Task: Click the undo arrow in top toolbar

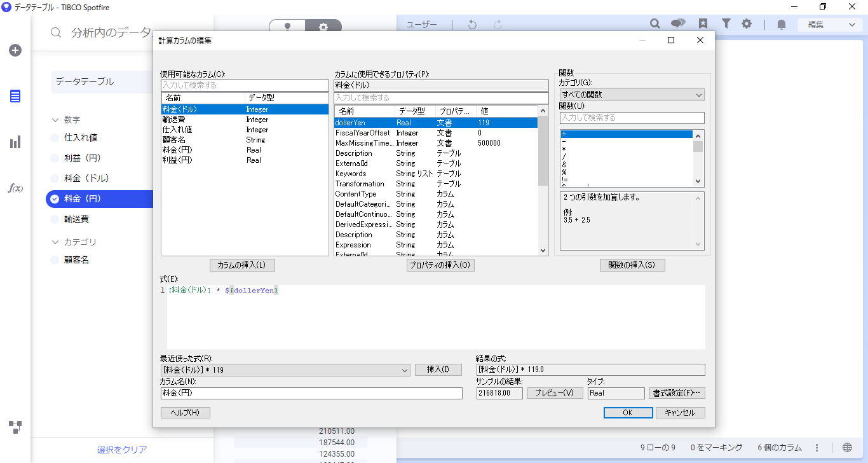Action: tap(472, 24)
